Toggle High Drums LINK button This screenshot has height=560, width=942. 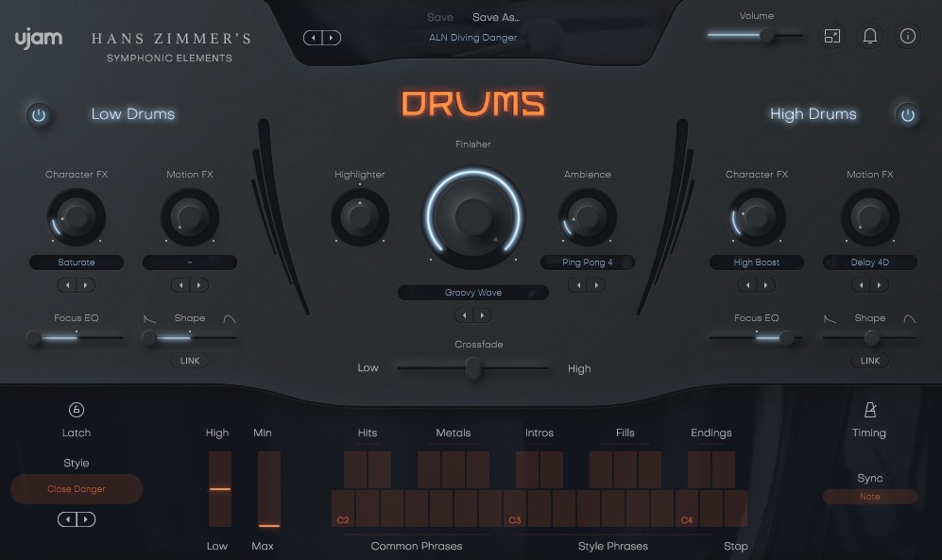click(870, 361)
